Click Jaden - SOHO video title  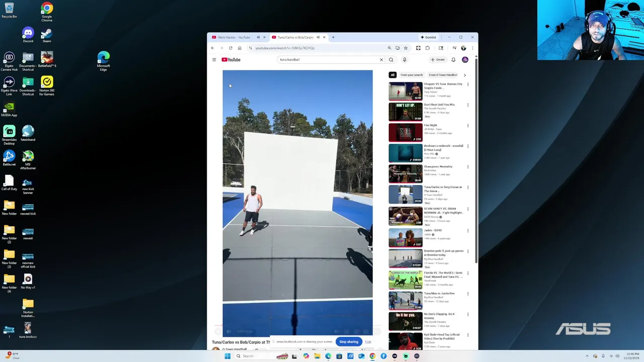(x=433, y=230)
